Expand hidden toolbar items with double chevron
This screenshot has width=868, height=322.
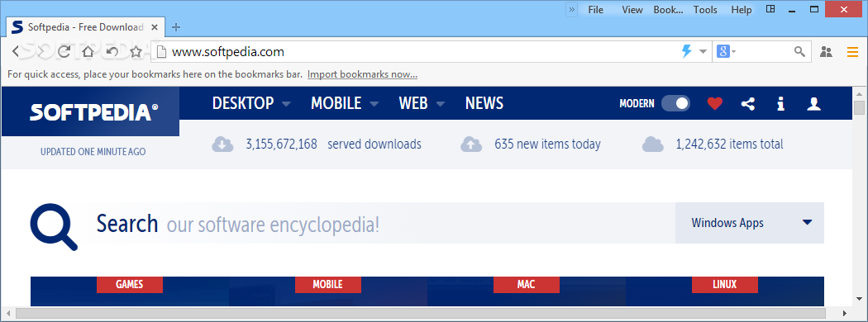pyautogui.click(x=572, y=9)
